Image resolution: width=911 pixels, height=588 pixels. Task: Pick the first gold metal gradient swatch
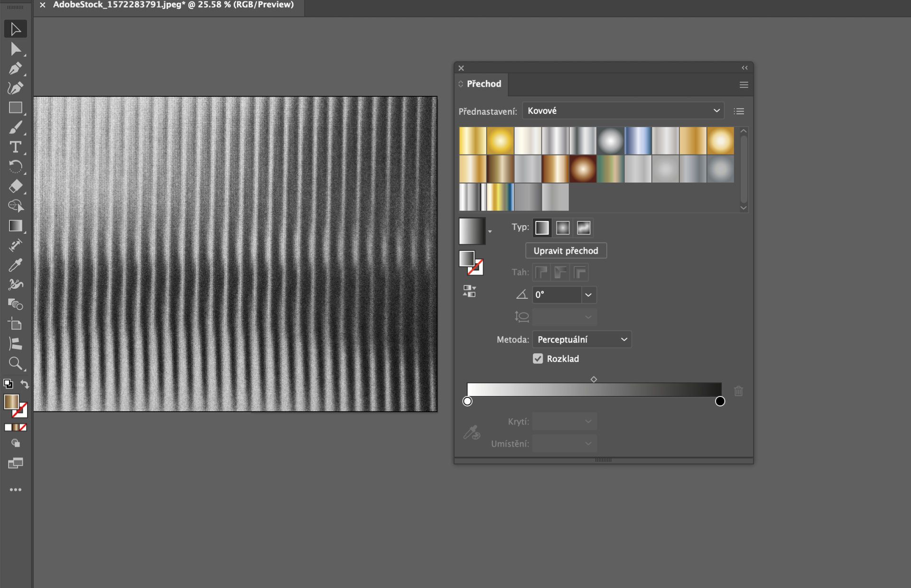point(472,141)
